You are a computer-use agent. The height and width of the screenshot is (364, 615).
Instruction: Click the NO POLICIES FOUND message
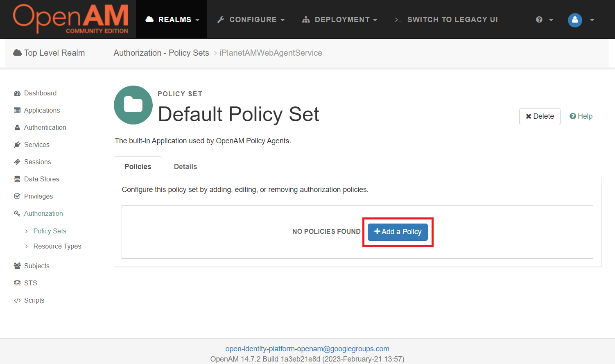pyautogui.click(x=326, y=232)
